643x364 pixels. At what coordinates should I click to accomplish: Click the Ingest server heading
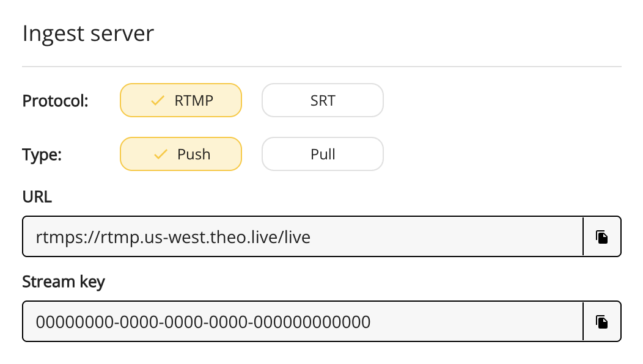point(88,34)
